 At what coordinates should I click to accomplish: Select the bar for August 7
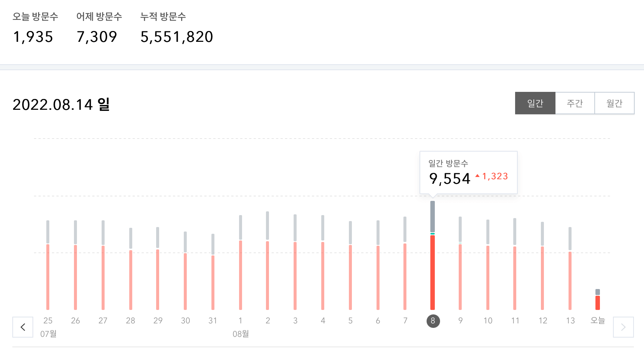pos(405,263)
